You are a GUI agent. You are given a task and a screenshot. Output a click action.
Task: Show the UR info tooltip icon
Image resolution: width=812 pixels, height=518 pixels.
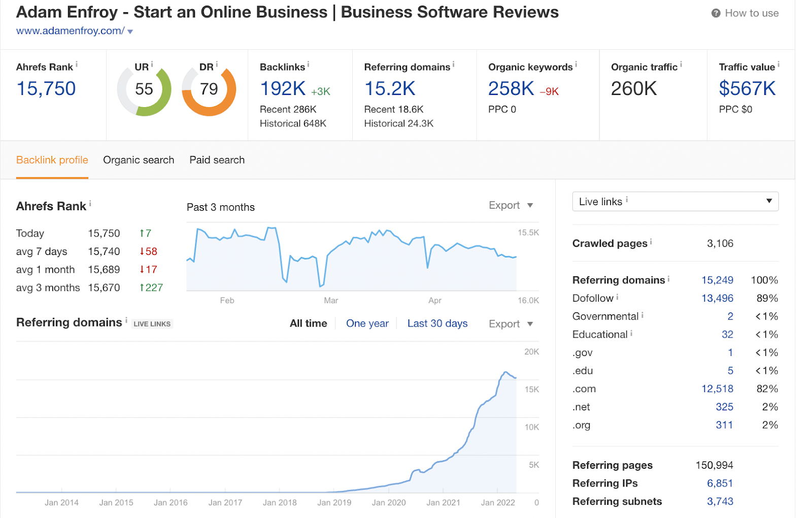(152, 64)
